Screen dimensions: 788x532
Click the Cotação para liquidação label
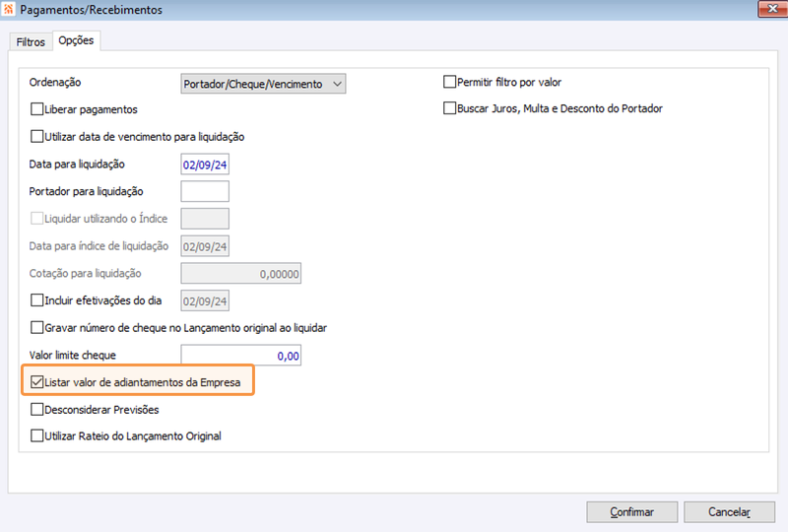(85, 273)
